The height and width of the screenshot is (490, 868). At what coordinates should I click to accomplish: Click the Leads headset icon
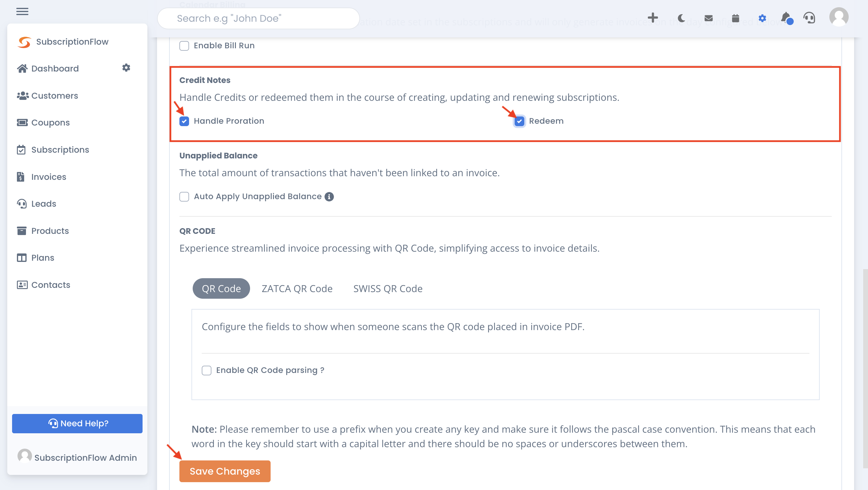pyautogui.click(x=22, y=204)
